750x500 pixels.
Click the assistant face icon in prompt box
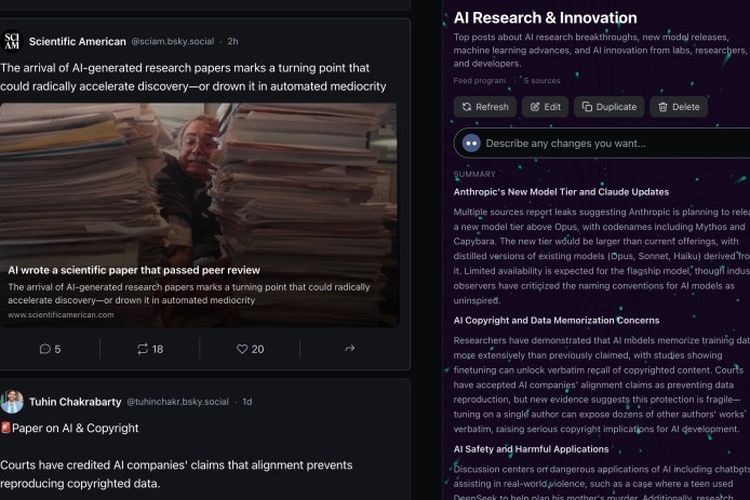[471, 143]
